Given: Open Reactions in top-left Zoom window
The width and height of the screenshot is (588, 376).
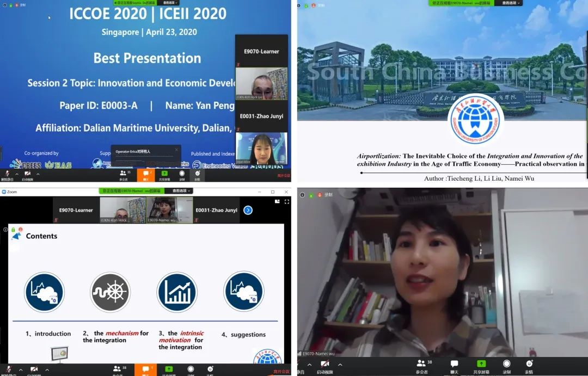Looking at the screenshot, I should (x=197, y=175).
